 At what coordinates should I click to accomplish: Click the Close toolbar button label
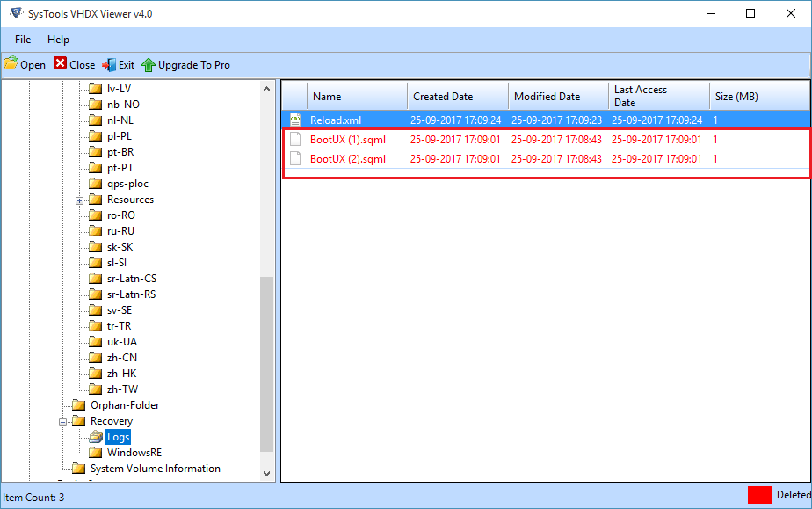point(83,65)
